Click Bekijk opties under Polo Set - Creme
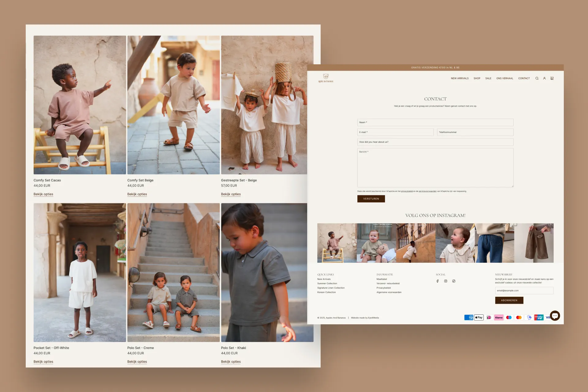Viewport: 588px width, 392px height. [137, 362]
